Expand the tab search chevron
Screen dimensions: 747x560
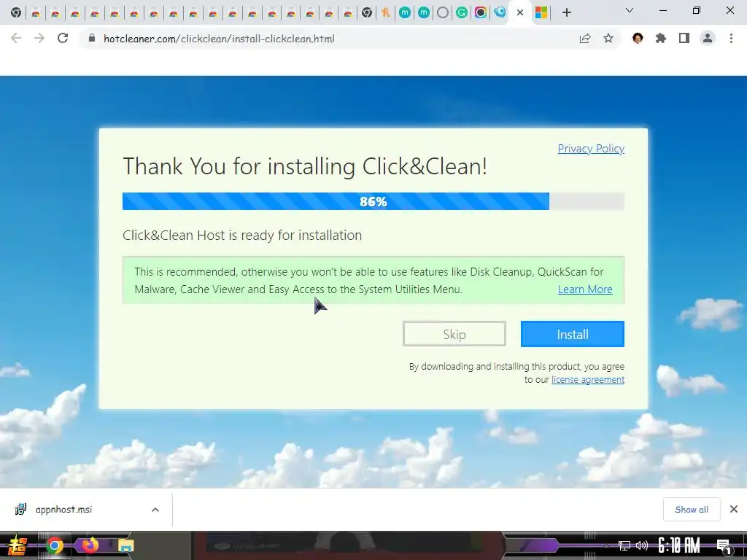630,10
